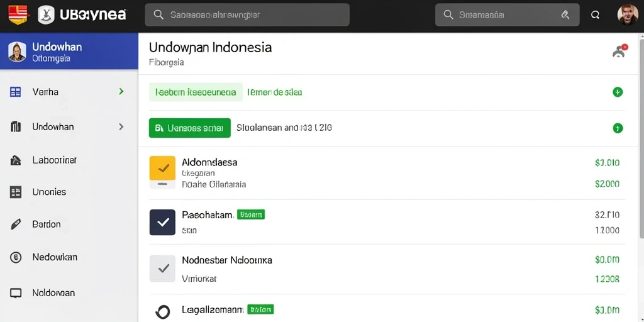Click the UBoynea shield logo icon
644x322 pixels.
[47, 15]
